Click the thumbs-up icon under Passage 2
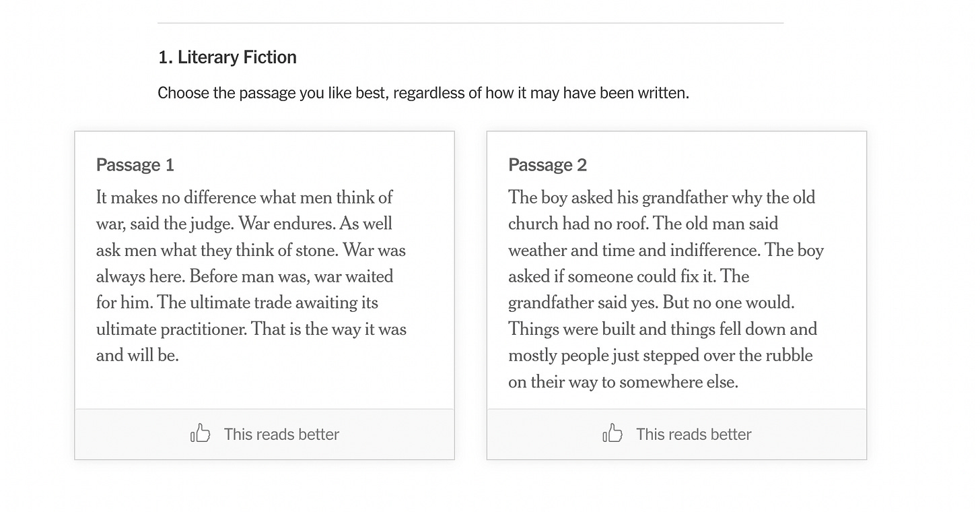 612,433
